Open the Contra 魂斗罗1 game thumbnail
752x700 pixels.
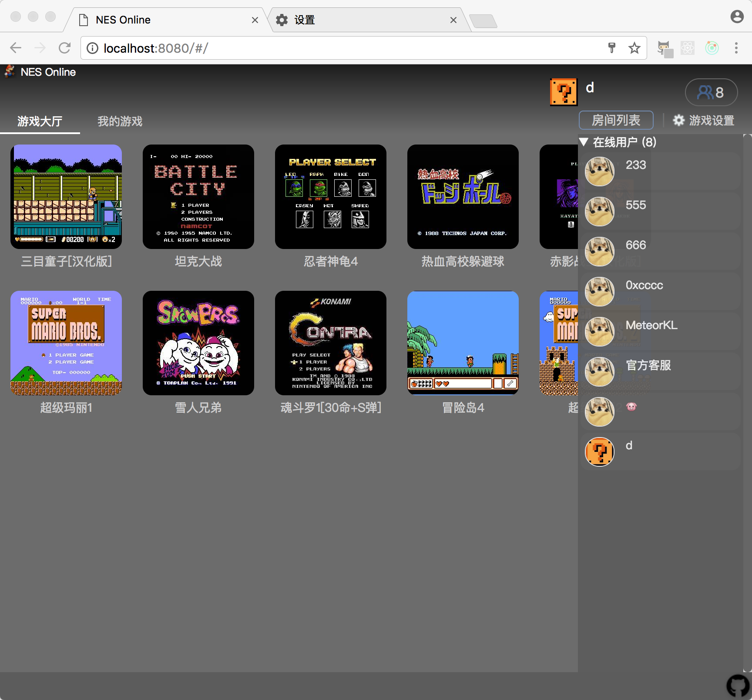(x=331, y=343)
